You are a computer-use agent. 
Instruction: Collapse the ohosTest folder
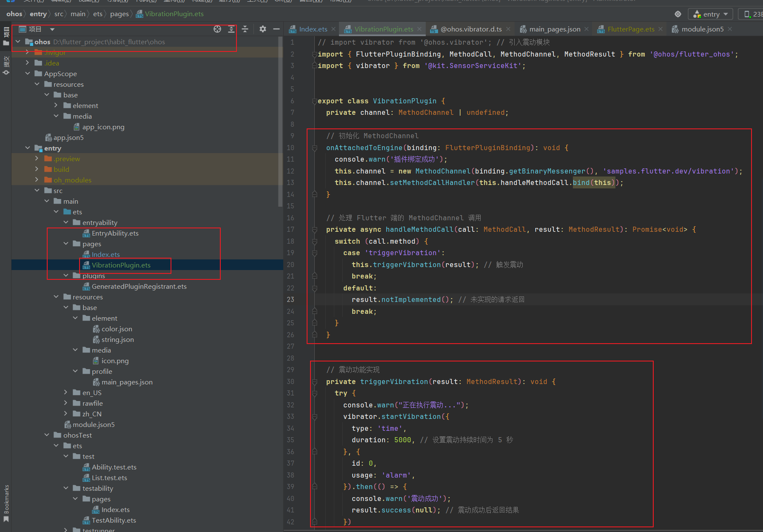click(x=47, y=435)
